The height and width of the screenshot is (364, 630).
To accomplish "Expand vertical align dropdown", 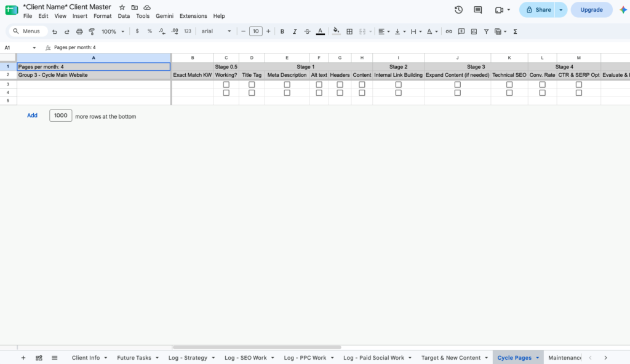I will pyautogui.click(x=405, y=31).
